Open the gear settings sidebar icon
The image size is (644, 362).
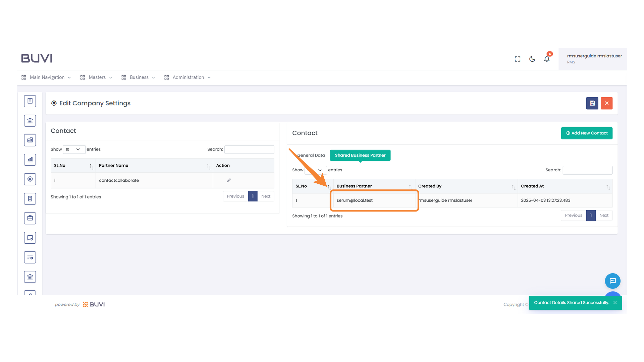coord(30,179)
